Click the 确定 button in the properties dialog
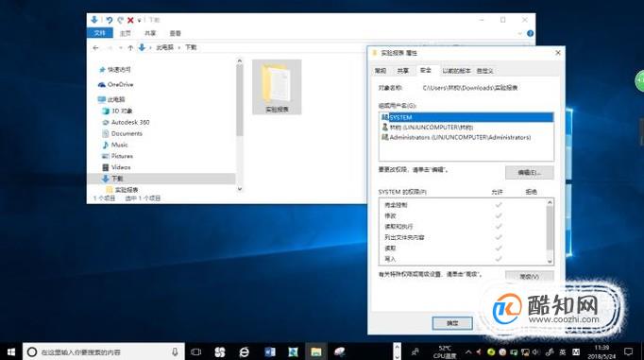This screenshot has height=360, width=644. (x=452, y=323)
